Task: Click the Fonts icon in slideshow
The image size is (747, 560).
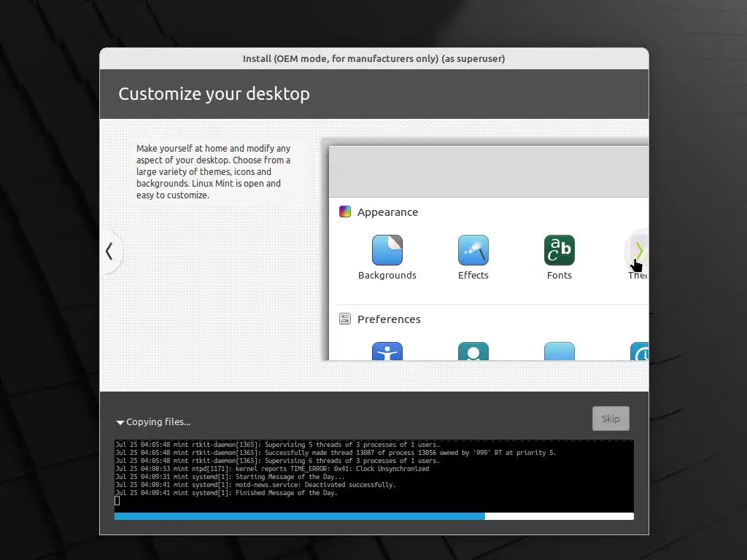Action: [x=560, y=250]
